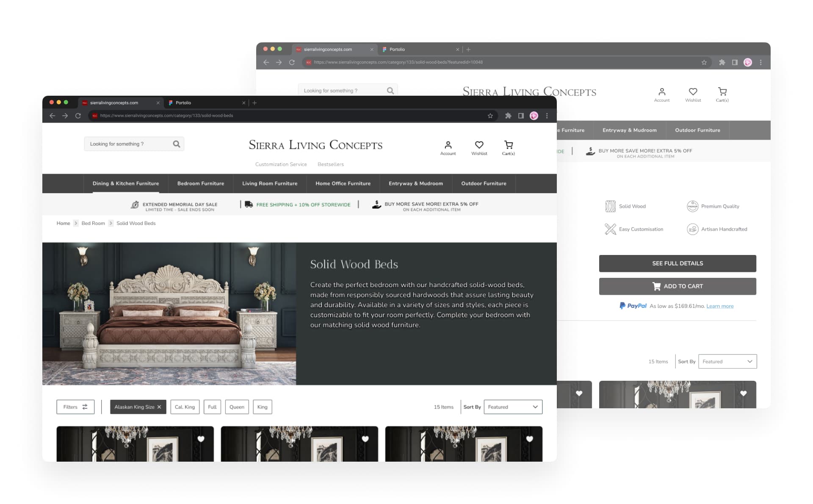Reload page in back browser window
Viewport: 813px width, 504px height.
(292, 62)
